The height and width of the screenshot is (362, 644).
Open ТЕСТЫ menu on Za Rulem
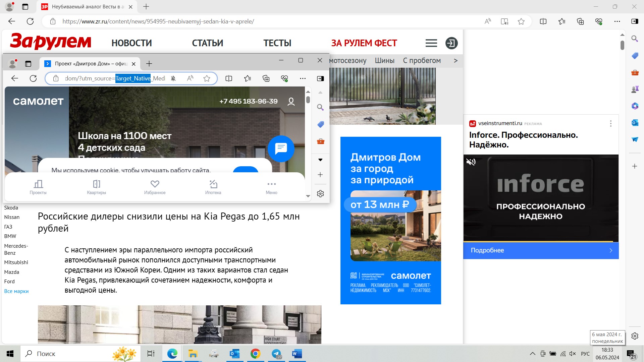point(277,43)
